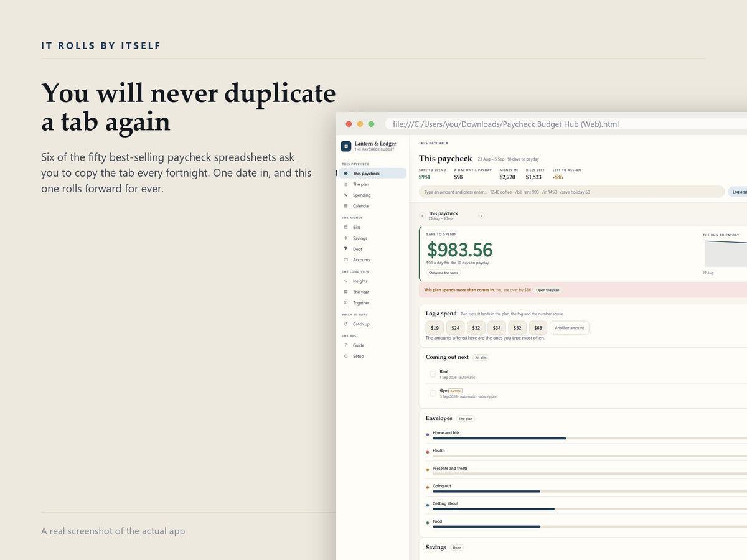Image resolution: width=747 pixels, height=560 pixels.
Task: Open the Catch up page
Action: (361, 324)
